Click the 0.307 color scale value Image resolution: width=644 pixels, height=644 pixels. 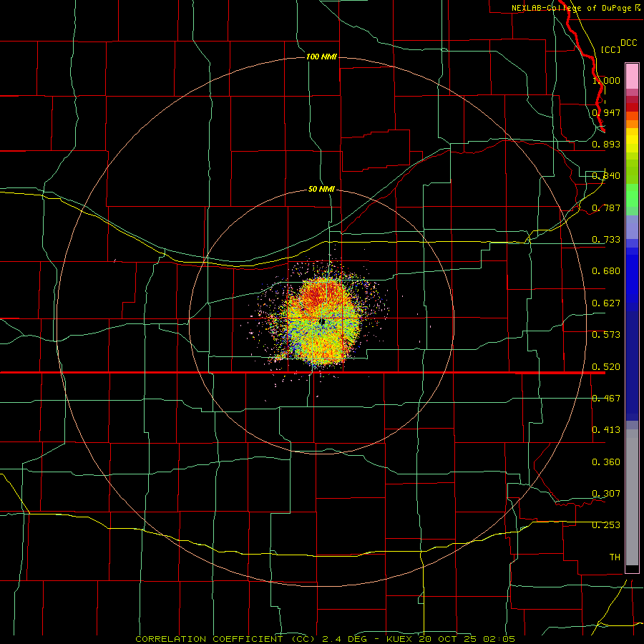[x=606, y=493]
